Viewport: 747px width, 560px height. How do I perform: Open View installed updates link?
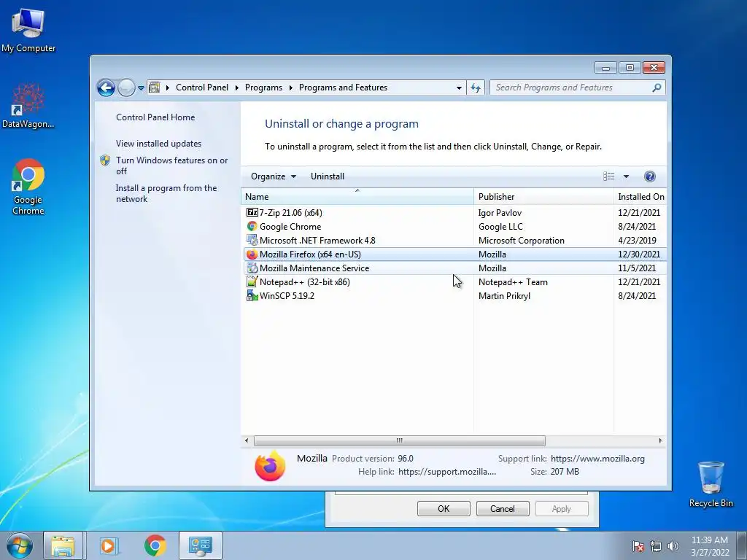click(158, 144)
